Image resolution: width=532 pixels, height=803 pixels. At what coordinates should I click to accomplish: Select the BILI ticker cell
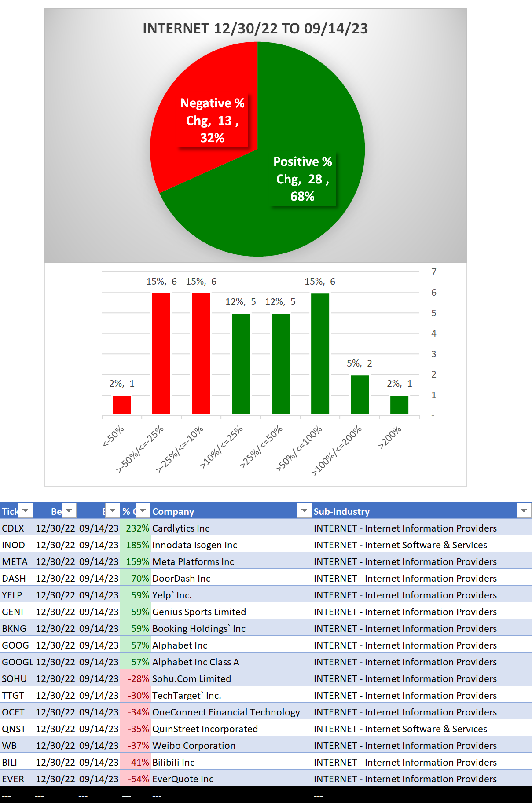(17, 762)
